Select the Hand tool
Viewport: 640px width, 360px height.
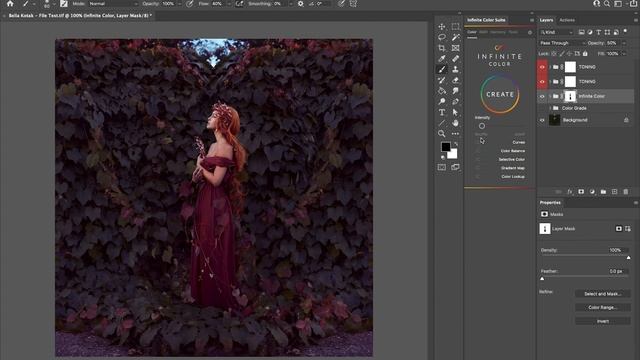456,123
